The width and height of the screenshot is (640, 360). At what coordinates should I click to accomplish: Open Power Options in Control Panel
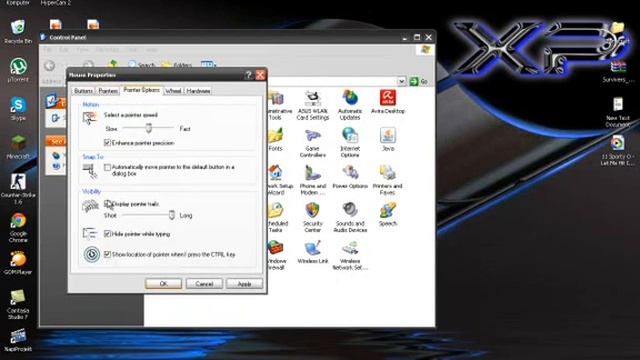pos(350,177)
